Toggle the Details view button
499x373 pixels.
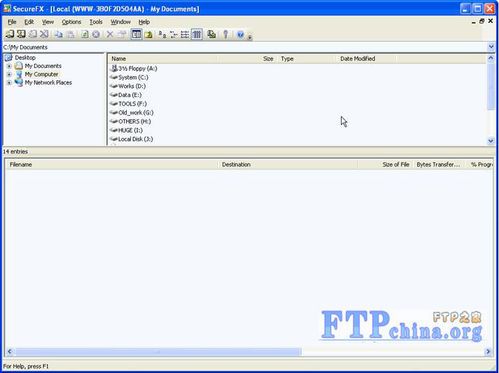coord(197,34)
